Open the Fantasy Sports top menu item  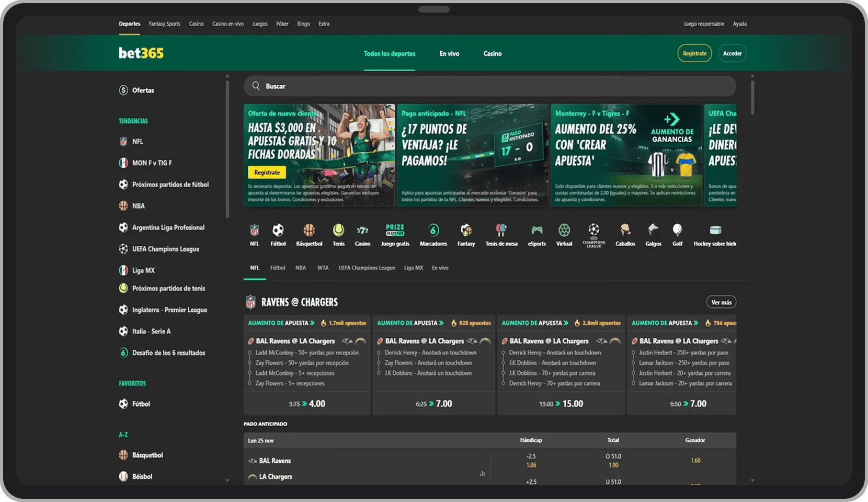pos(164,24)
